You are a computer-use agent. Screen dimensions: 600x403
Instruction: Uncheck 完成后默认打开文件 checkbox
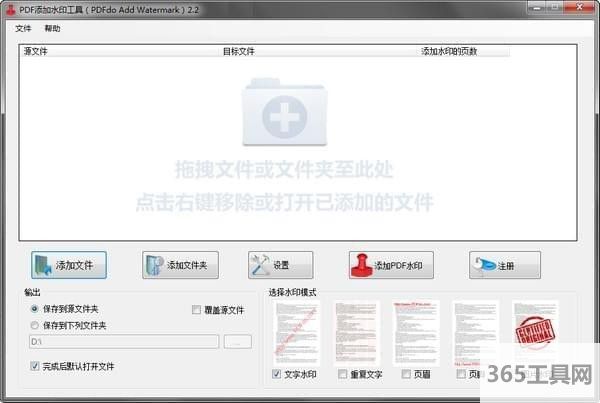pos(35,367)
